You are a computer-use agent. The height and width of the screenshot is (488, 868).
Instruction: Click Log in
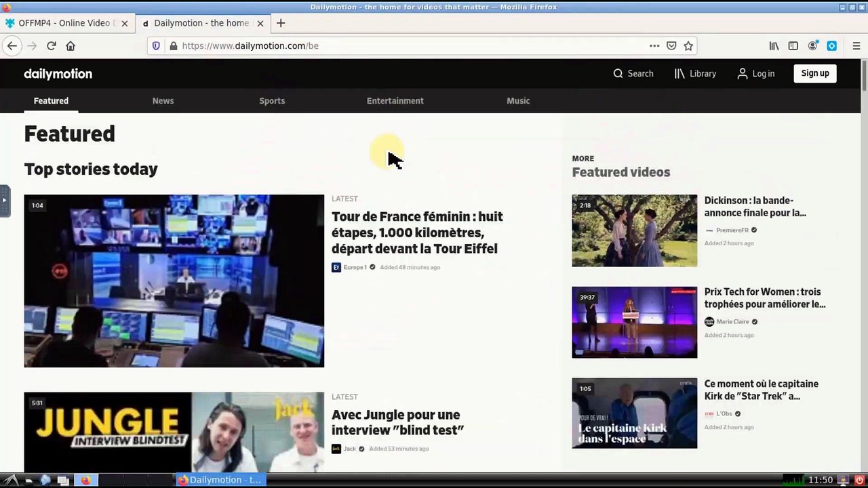coord(755,73)
